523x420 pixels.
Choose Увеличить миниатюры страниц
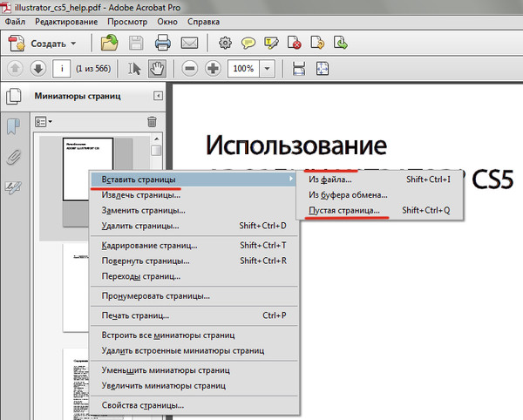194,386
